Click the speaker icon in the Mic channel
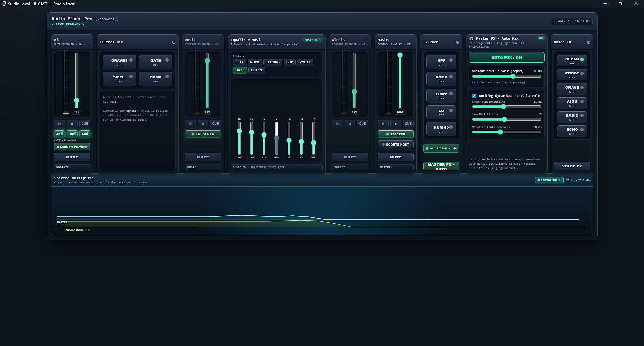Screen dimensions: 644x346 72,124
